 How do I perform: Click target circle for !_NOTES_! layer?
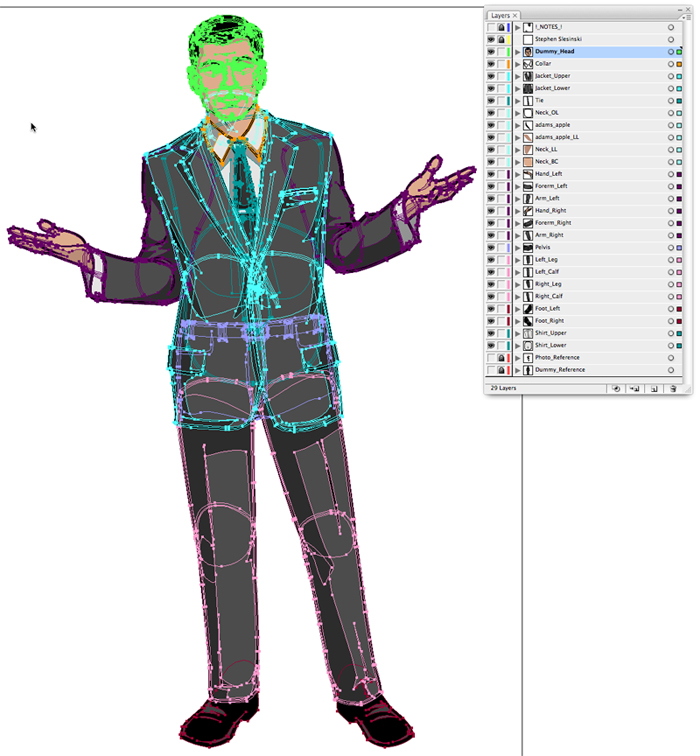coord(671,27)
